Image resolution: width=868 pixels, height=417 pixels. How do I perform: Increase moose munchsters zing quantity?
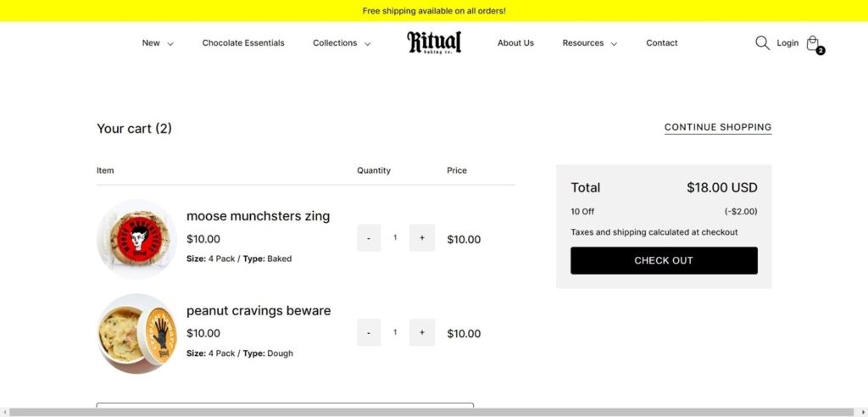pyautogui.click(x=422, y=238)
